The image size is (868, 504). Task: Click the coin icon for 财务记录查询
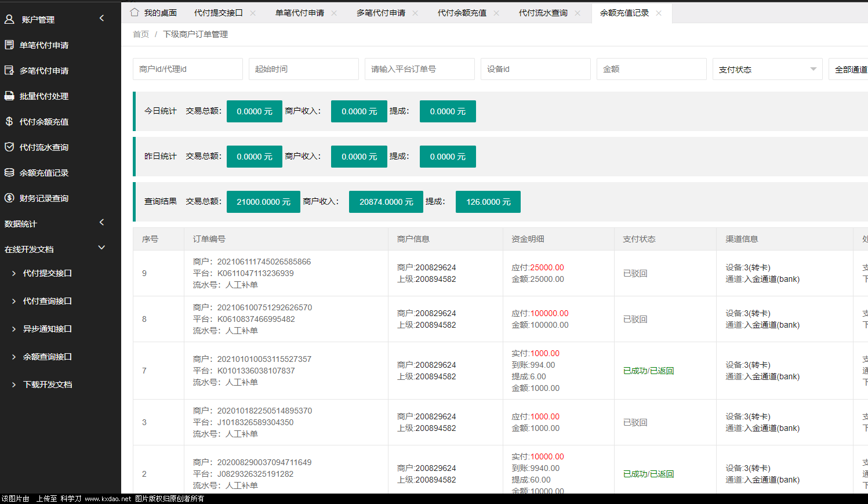point(9,198)
